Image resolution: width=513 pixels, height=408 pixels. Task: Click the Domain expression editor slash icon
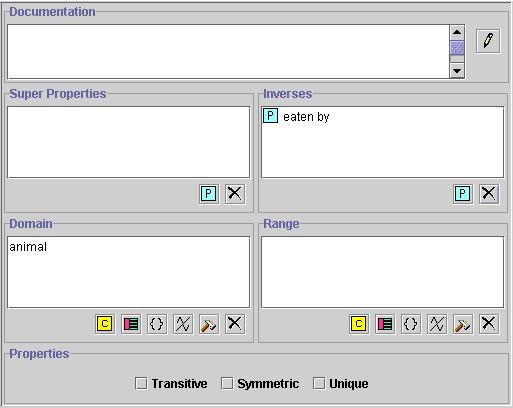(x=183, y=324)
